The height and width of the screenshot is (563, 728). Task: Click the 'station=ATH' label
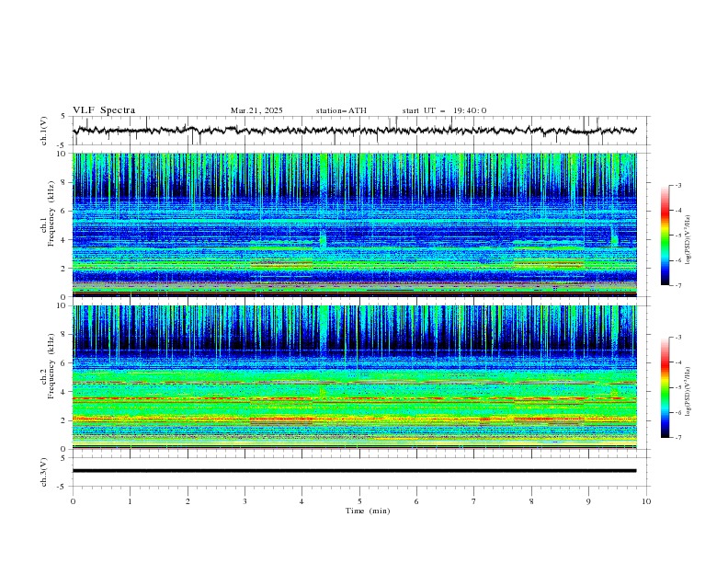tap(341, 110)
